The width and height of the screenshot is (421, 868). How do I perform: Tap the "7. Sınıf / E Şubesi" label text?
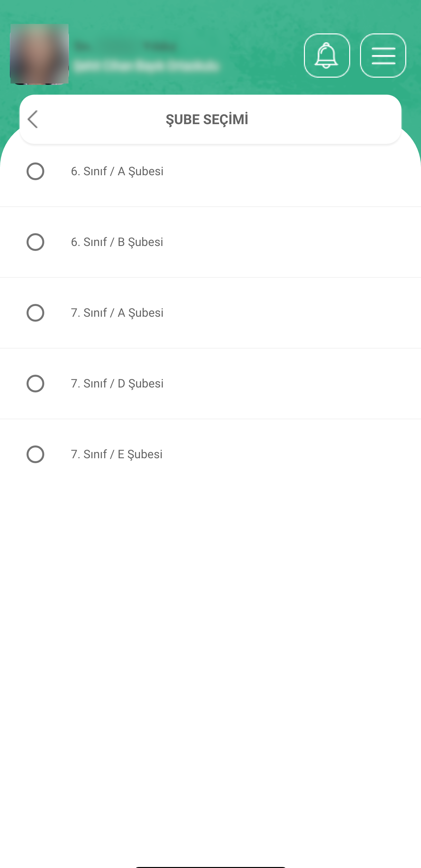click(x=117, y=454)
